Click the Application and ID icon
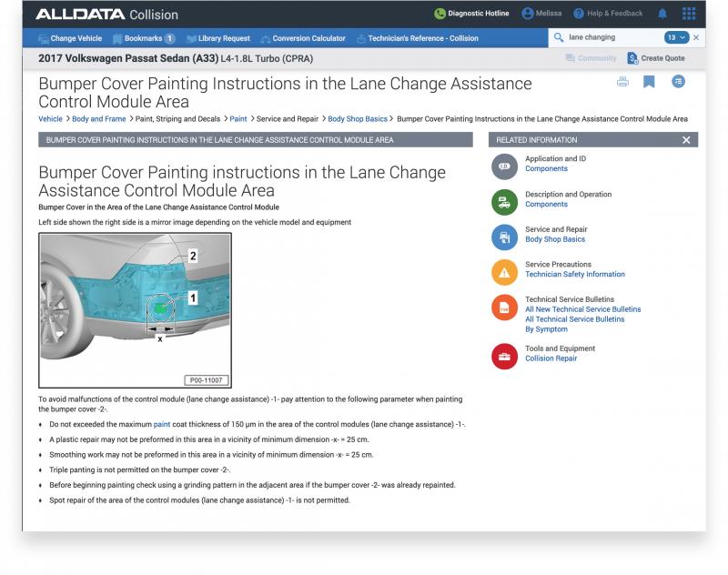 point(504,166)
